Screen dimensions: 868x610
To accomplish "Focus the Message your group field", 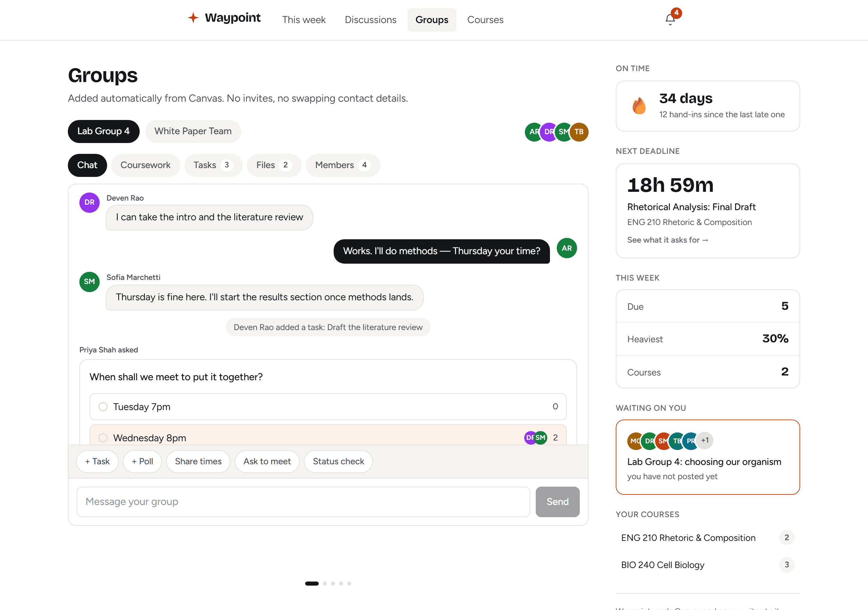I will click(303, 502).
